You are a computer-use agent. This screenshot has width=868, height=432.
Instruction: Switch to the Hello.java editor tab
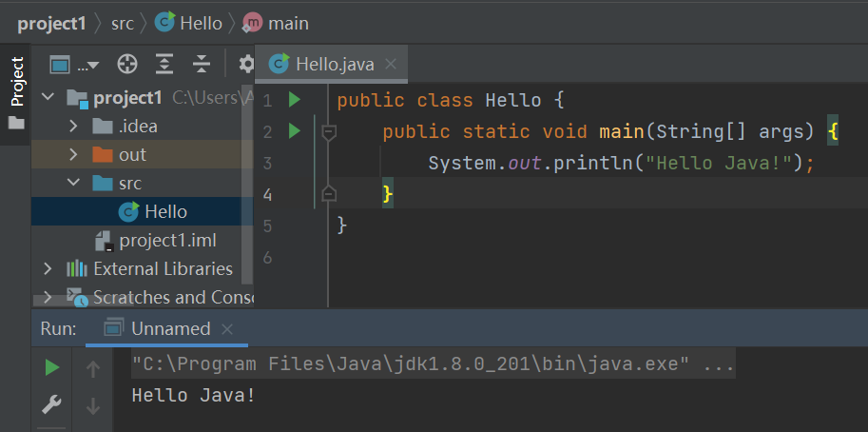(x=334, y=65)
